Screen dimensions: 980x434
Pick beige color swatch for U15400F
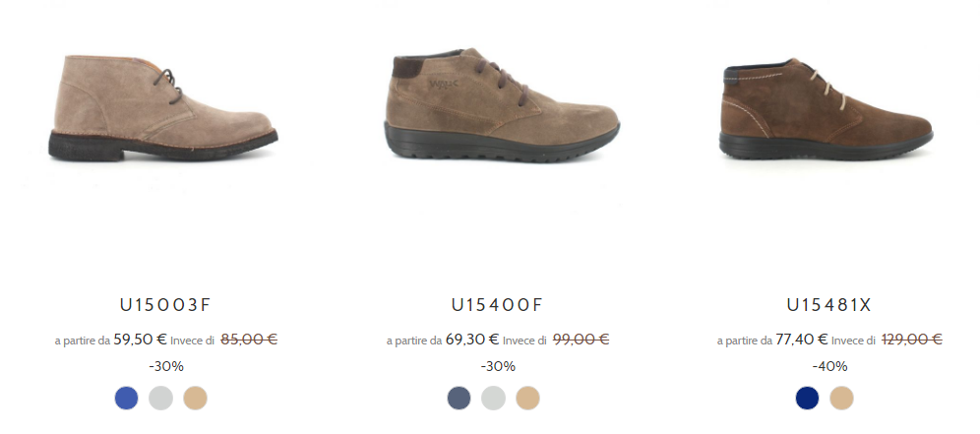click(x=527, y=398)
